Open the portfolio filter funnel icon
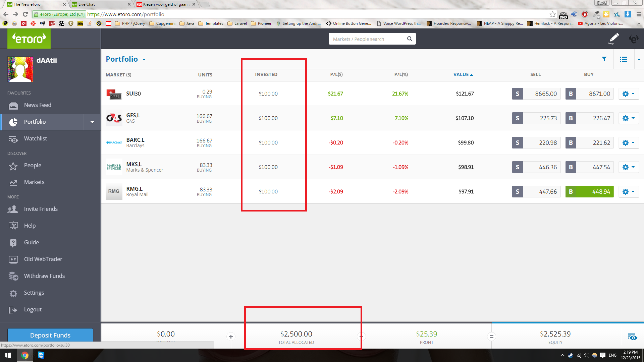 604,59
